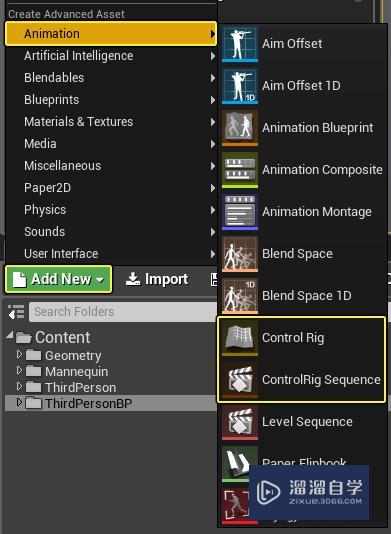Expand the ThirdPersonBP folder arrow
The image size is (391, 534).
click(19, 402)
